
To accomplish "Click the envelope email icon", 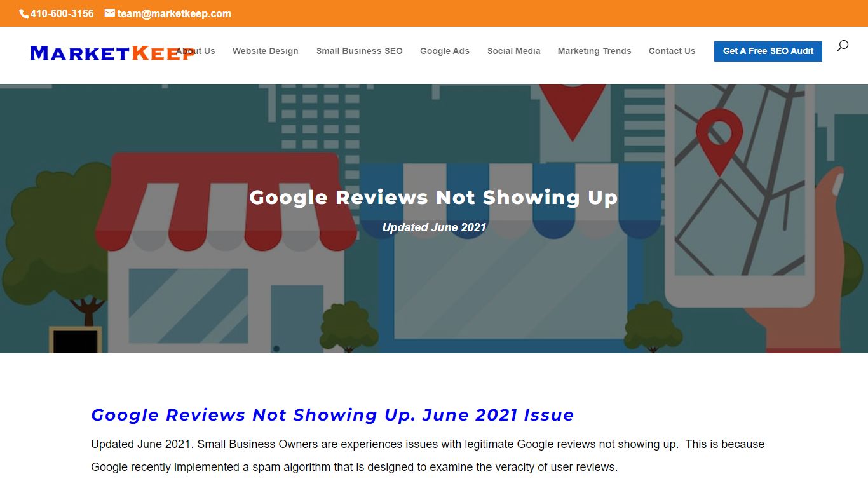I will [x=110, y=13].
